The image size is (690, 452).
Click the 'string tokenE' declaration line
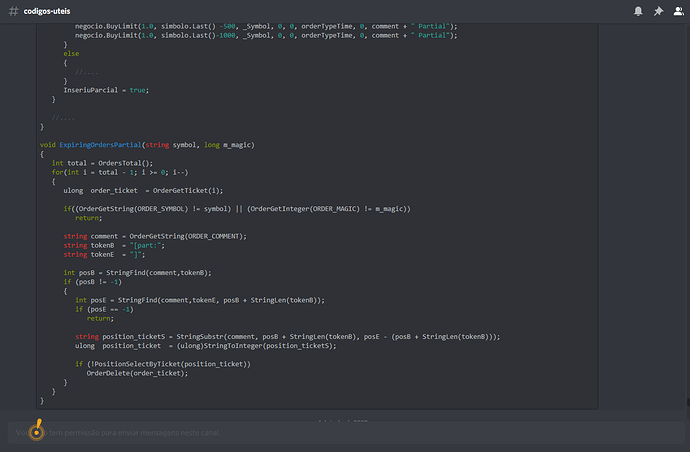pyautogui.click(x=104, y=254)
